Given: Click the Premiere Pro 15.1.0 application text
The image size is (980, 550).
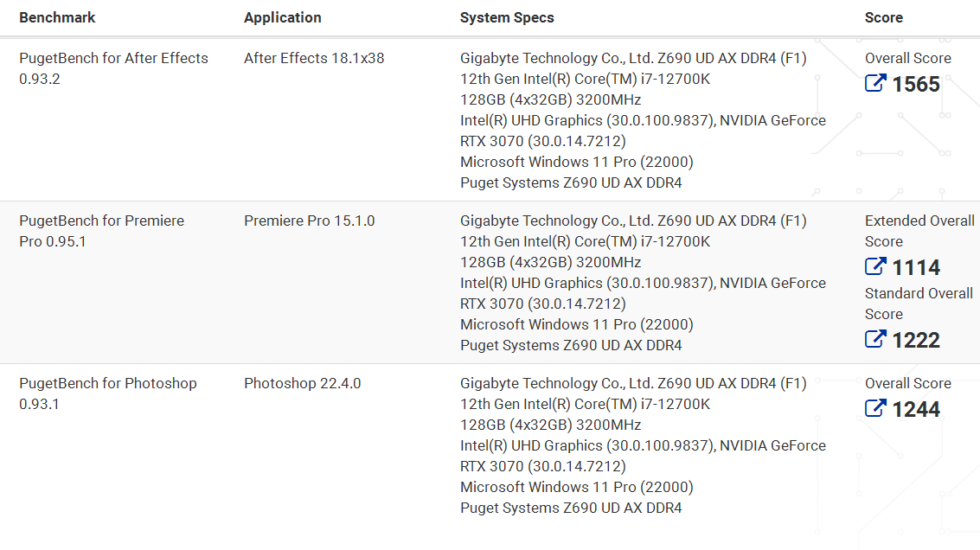Looking at the screenshot, I should 309,221.
